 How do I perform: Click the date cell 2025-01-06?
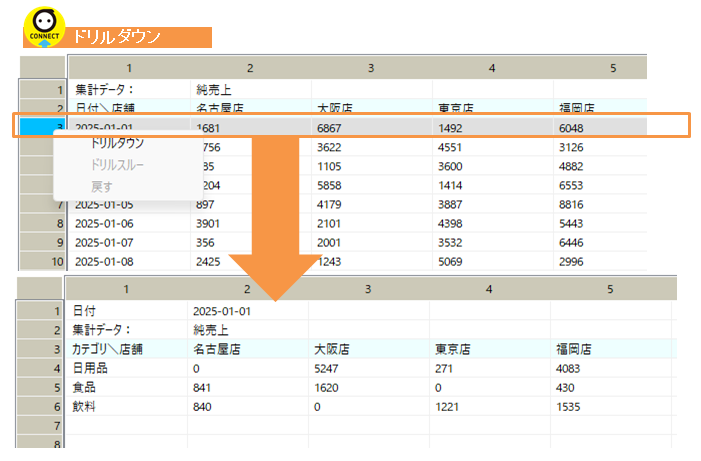click(x=130, y=224)
